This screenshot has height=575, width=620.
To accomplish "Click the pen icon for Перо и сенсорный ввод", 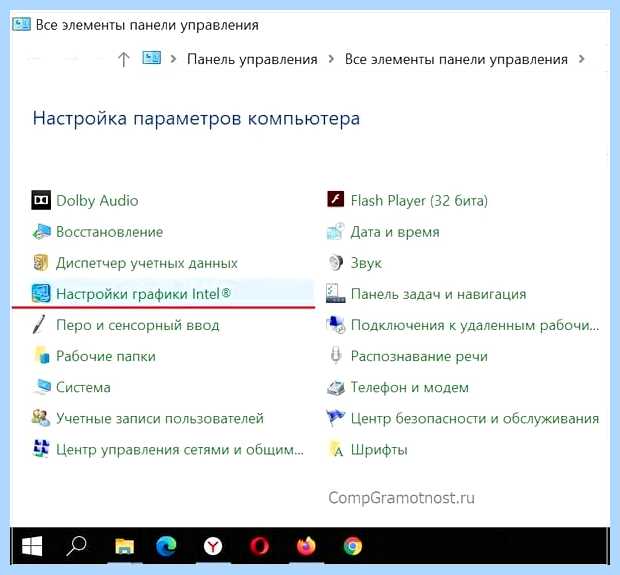I will (39, 325).
